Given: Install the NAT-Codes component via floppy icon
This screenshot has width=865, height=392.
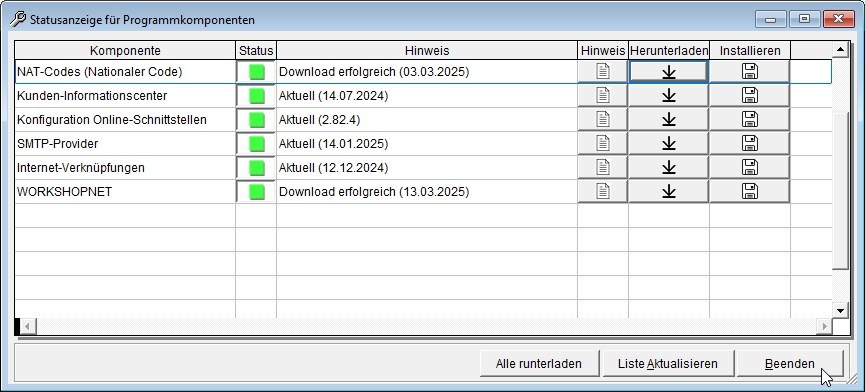Looking at the screenshot, I should tap(750, 72).
